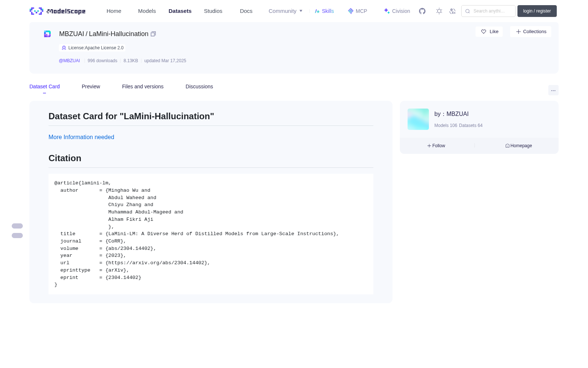The width and height of the screenshot is (588, 368).
Task: Click the MBZUAI organization avatar thumbnail
Action: coord(418,119)
